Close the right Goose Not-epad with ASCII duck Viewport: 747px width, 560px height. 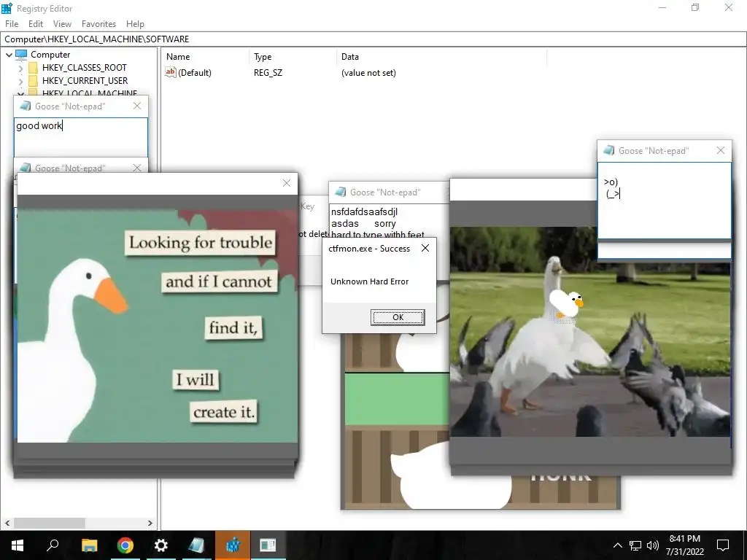point(721,150)
